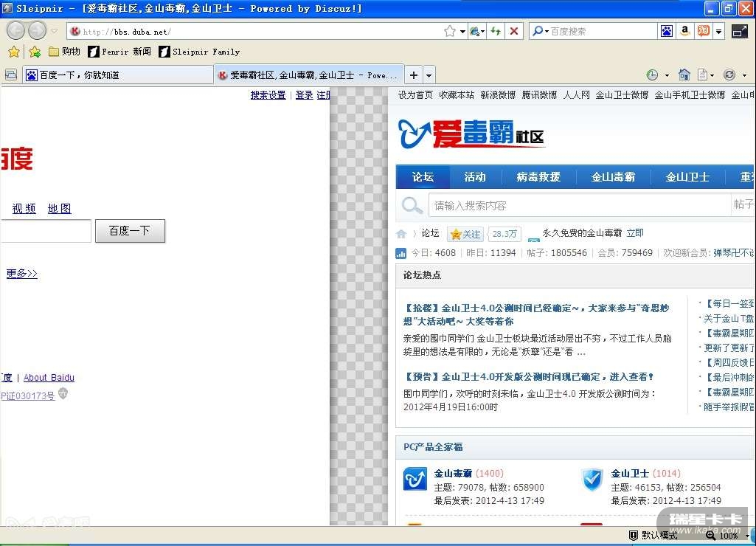Click the yellow favorites star icon
756x546 pixels.
coord(14,52)
